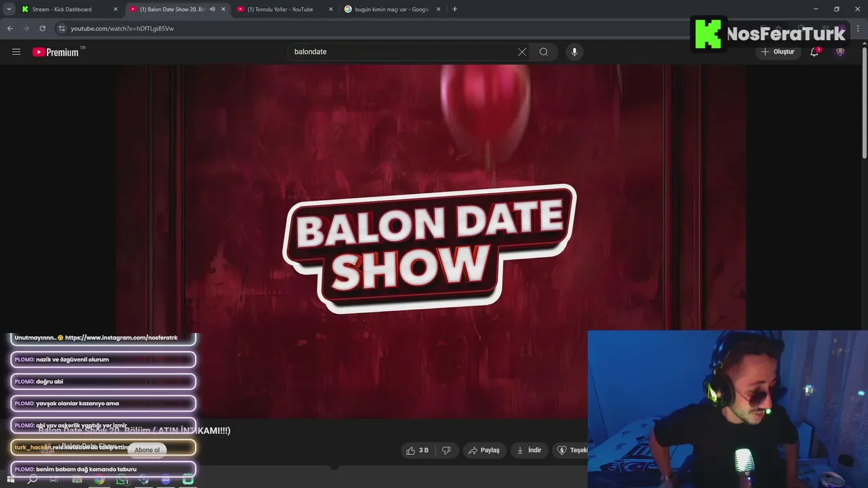Reload the YouTube page
Viewport: 868px width, 488px height.
(42, 28)
